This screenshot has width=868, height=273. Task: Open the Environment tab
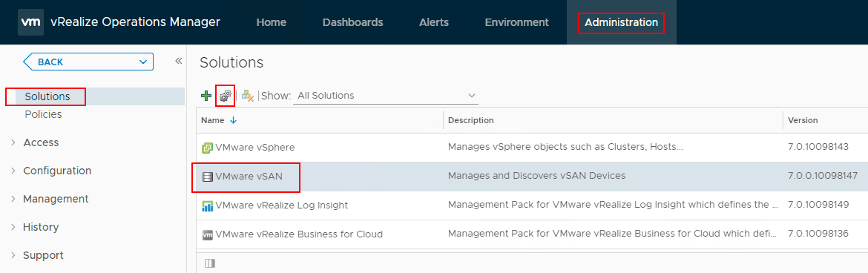coord(517,23)
